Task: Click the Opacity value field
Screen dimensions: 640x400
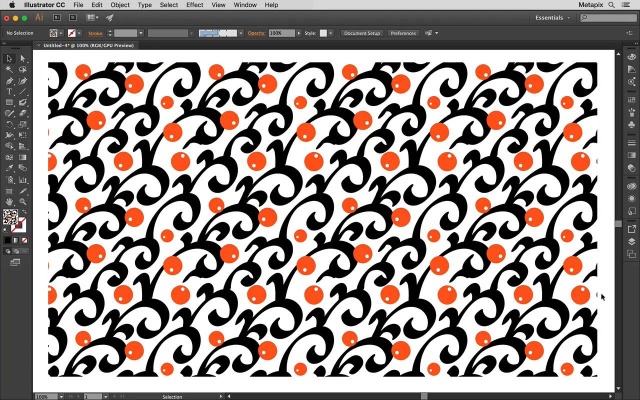Action: [x=281, y=33]
